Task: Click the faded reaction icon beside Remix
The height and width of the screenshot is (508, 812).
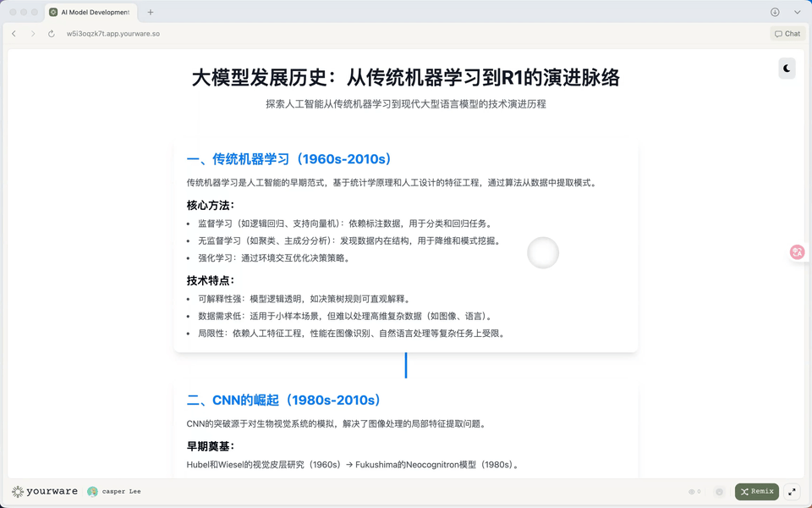Action: pyautogui.click(x=719, y=491)
